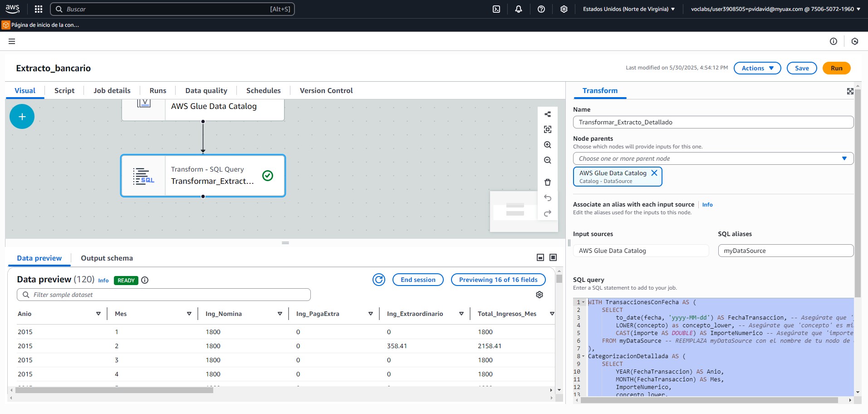
Task: Select the AWS Glue Data Catalog node
Action: (203, 109)
